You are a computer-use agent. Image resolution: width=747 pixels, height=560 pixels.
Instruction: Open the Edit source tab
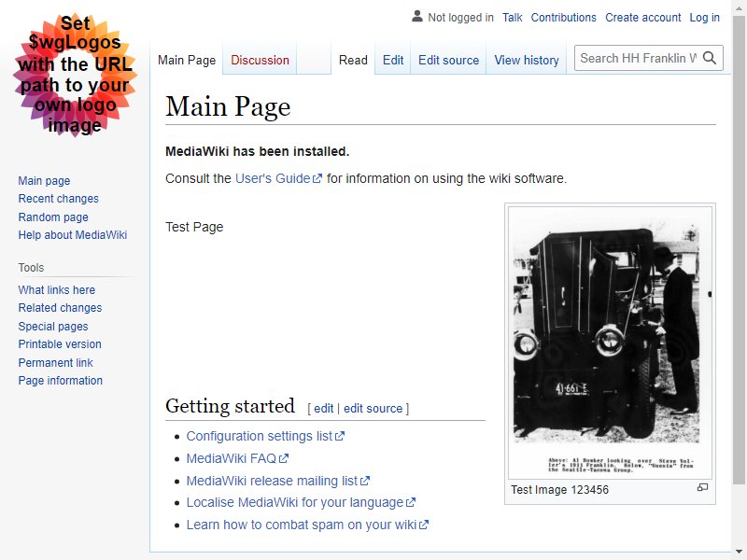pos(448,60)
